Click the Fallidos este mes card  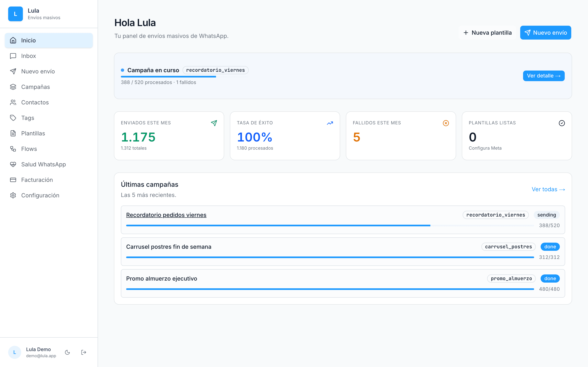tap(401, 136)
